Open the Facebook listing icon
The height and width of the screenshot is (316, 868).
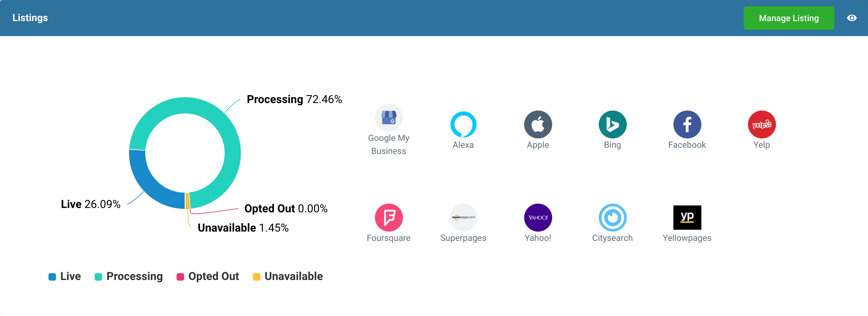pos(687,124)
